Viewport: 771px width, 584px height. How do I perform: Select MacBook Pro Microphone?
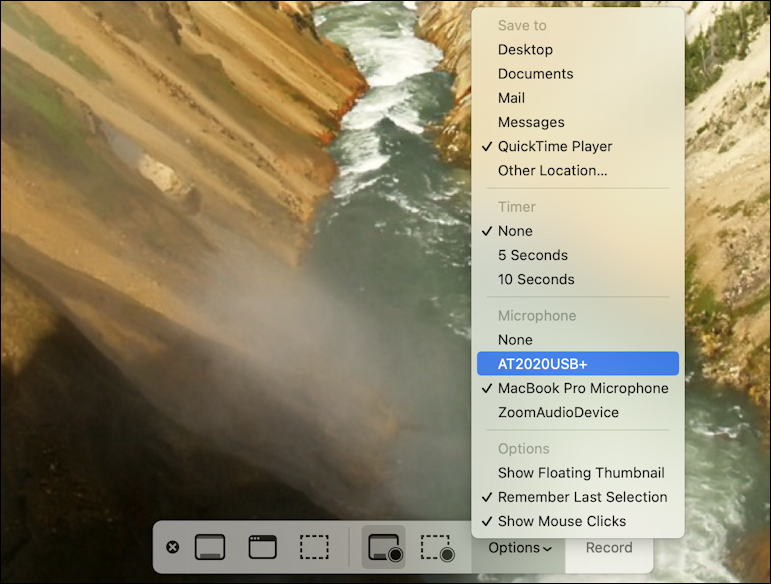click(578, 388)
